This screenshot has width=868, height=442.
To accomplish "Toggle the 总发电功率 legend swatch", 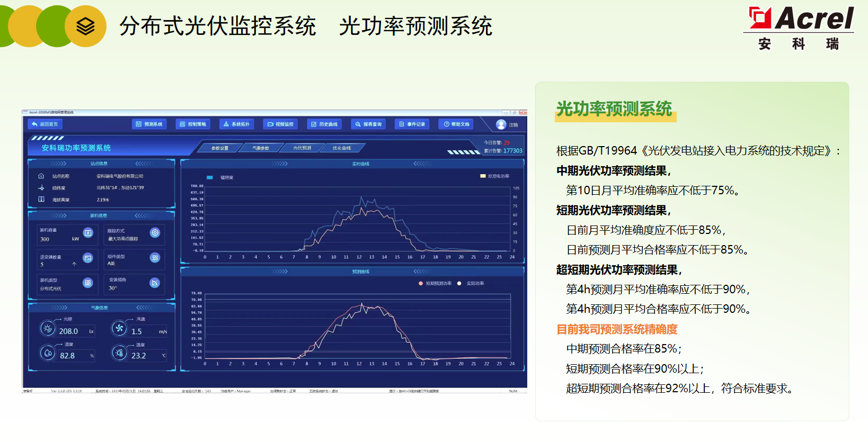I will coord(483,176).
